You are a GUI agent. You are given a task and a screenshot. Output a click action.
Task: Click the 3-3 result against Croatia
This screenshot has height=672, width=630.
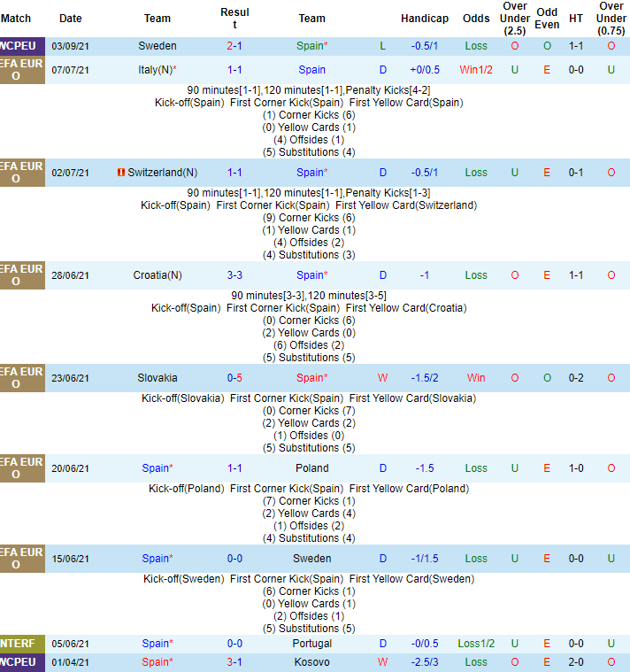[234, 275]
